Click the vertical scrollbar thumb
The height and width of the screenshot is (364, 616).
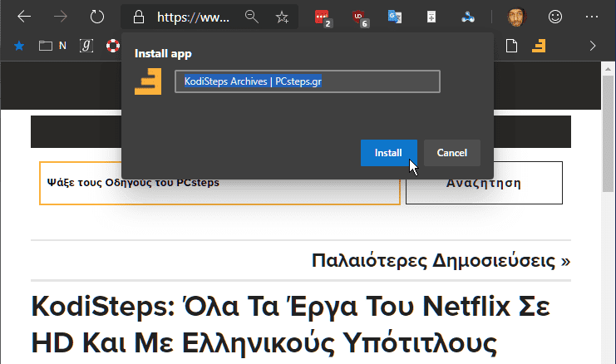pyautogui.click(x=609, y=134)
